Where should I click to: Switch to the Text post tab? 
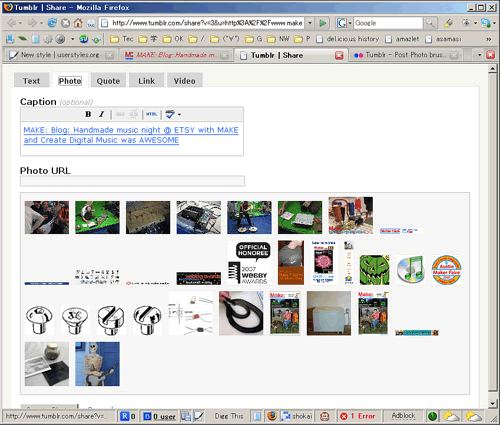(32, 81)
